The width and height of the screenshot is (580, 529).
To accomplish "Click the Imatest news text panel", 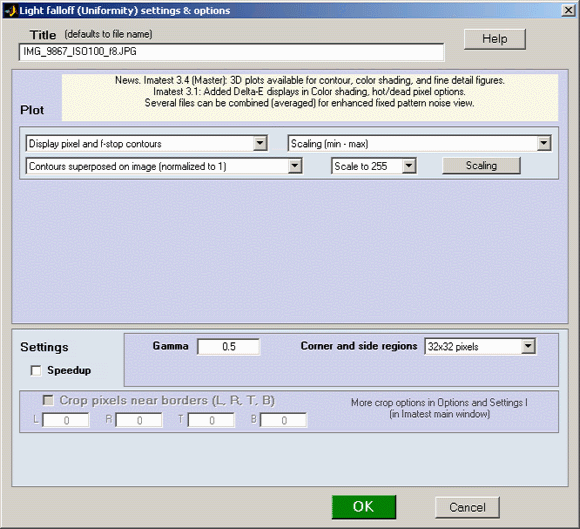I will point(310,97).
